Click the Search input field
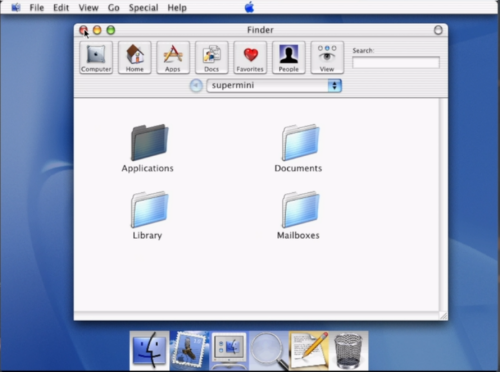This screenshot has height=372, width=500. click(x=396, y=62)
